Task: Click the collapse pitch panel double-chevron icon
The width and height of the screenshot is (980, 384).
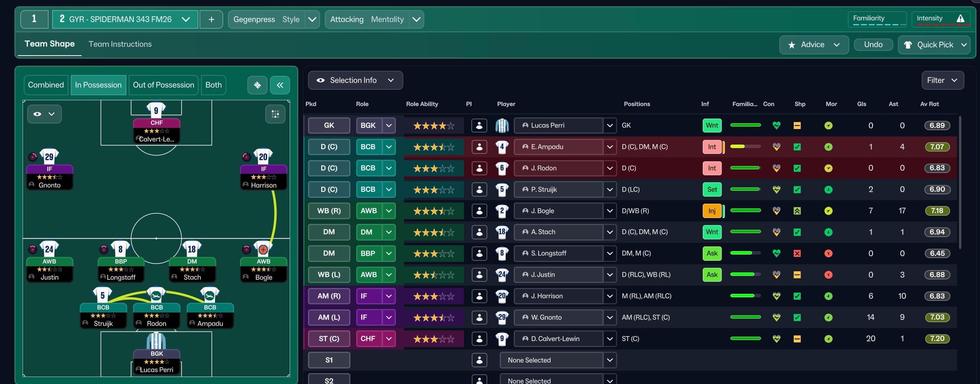Action: coord(280,85)
